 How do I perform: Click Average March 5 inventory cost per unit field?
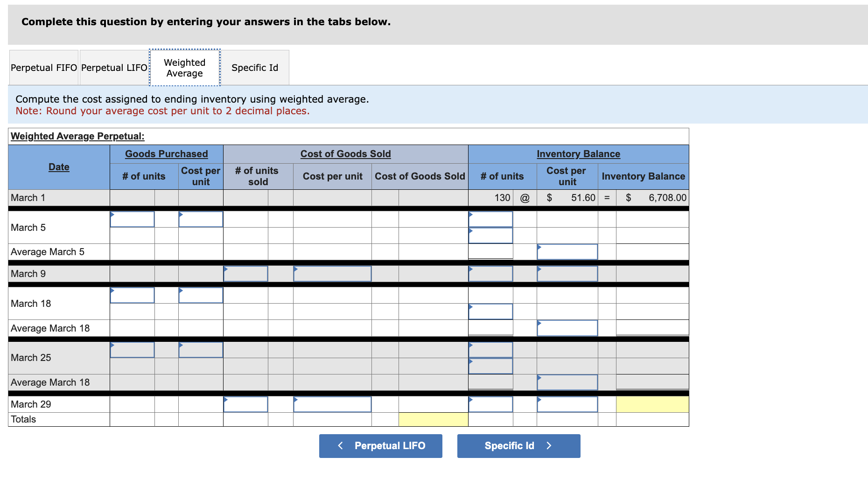567,252
